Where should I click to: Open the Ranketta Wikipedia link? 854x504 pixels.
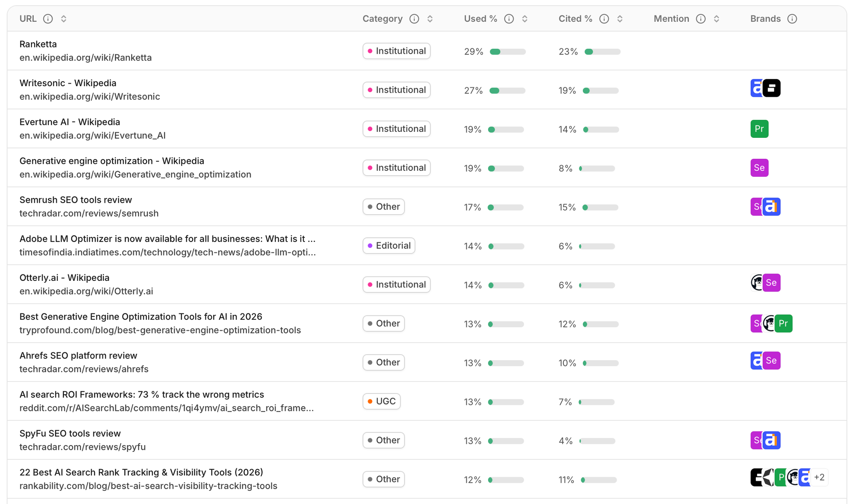(x=38, y=44)
